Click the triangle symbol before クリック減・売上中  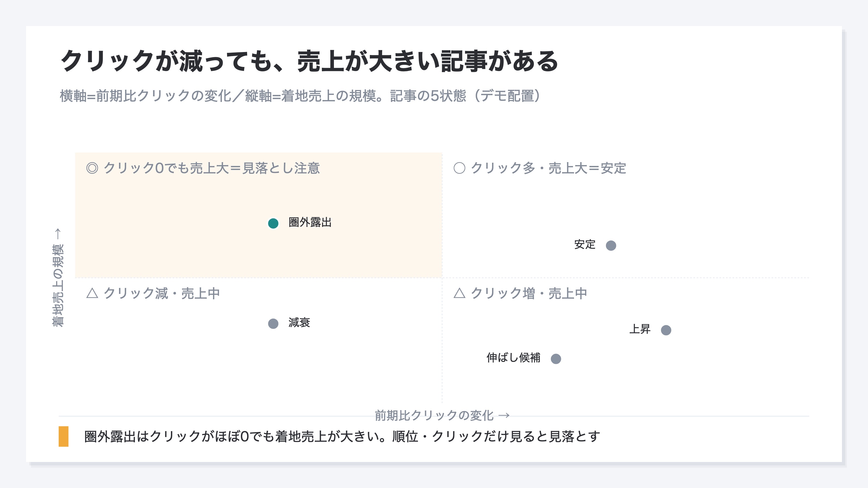point(92,293)
